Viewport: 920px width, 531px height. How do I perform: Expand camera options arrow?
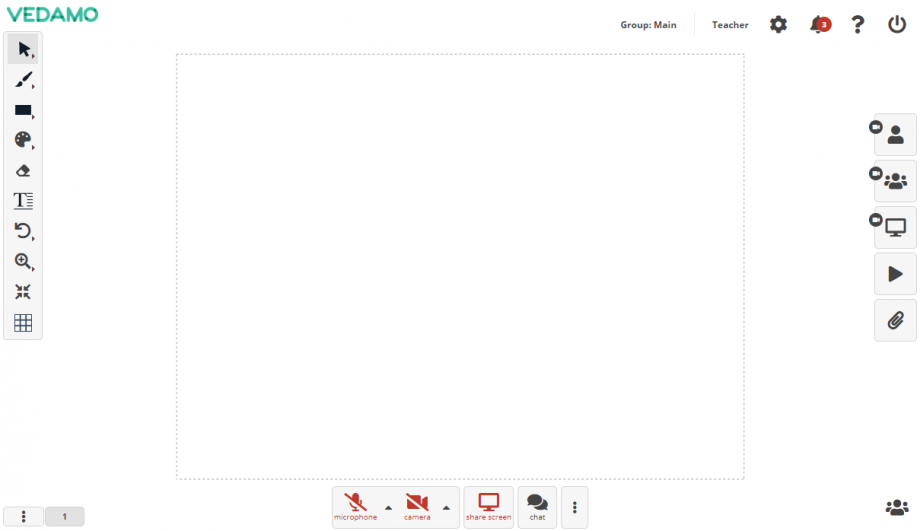[x=446, y=507]
